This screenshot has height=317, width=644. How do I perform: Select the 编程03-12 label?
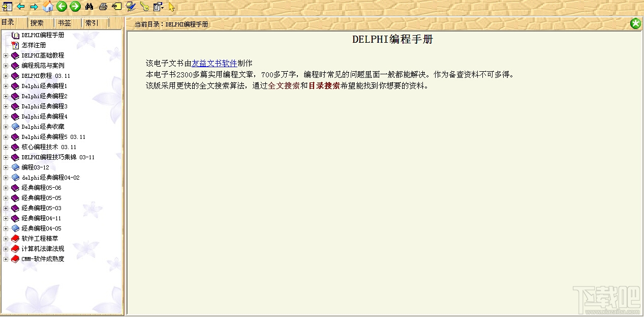coord(35,167)
